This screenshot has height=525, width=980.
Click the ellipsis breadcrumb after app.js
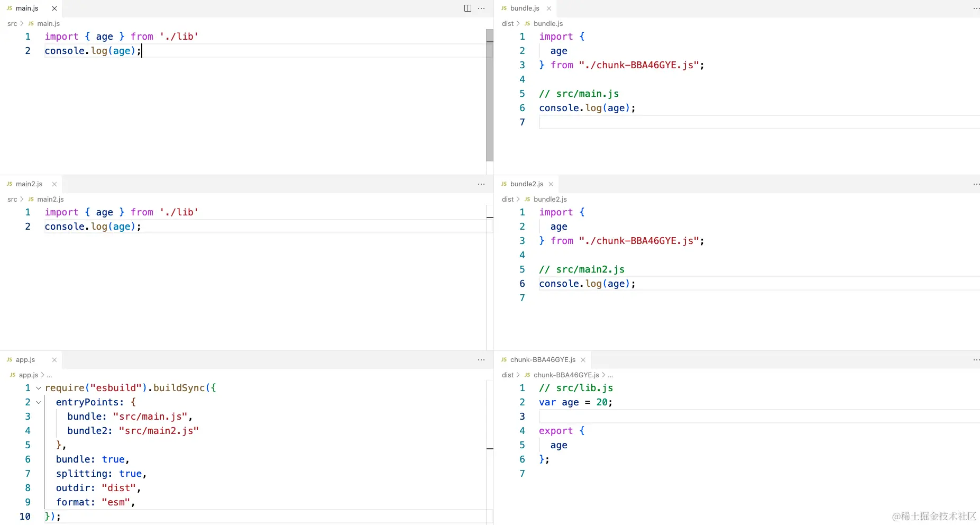[49, 375]
